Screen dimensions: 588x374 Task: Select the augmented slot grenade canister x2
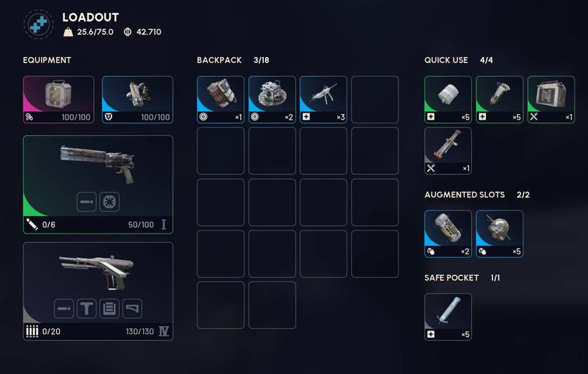tap(448, 234)
